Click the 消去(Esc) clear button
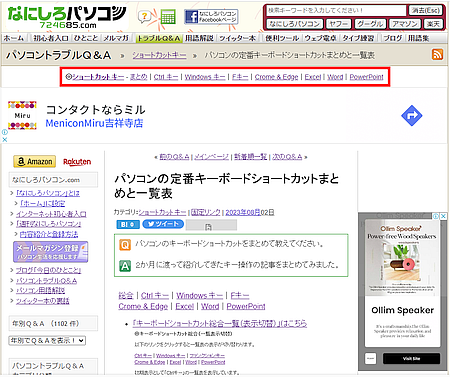The height and width of the screenshot is (377, 450). (x=425, y=10)
